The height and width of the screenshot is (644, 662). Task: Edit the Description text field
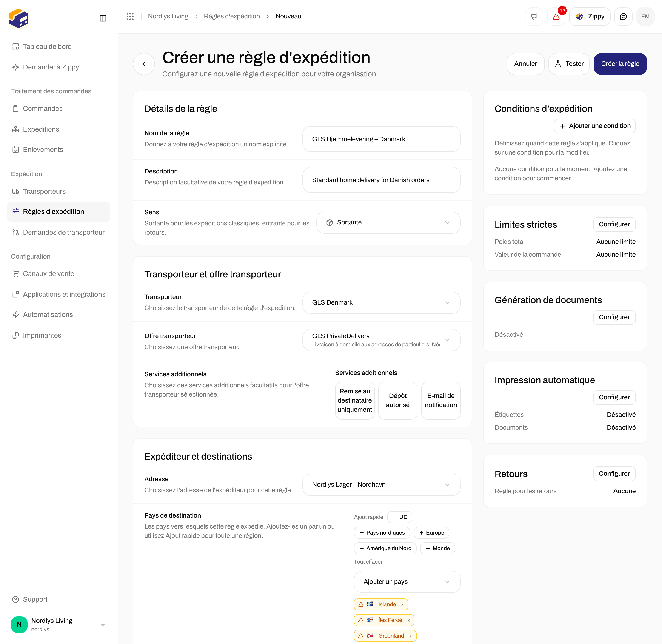pyautogui.click(x=381, y=180)
